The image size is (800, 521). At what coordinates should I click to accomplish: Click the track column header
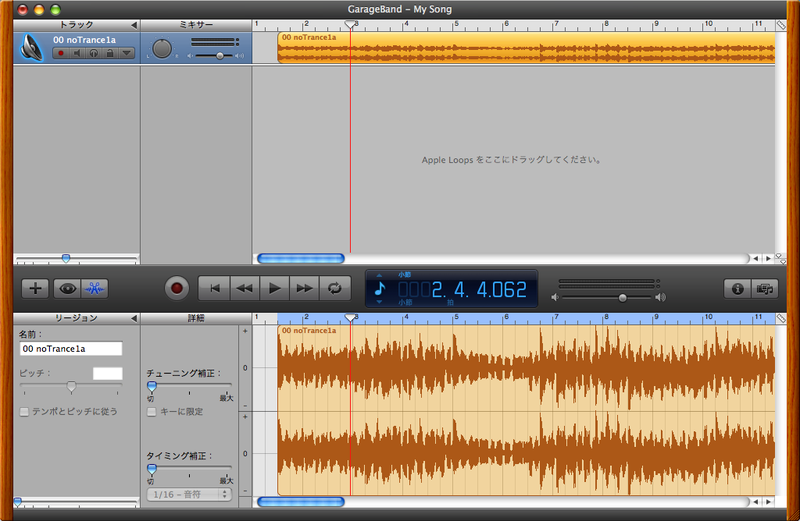[x=77, y=25]
